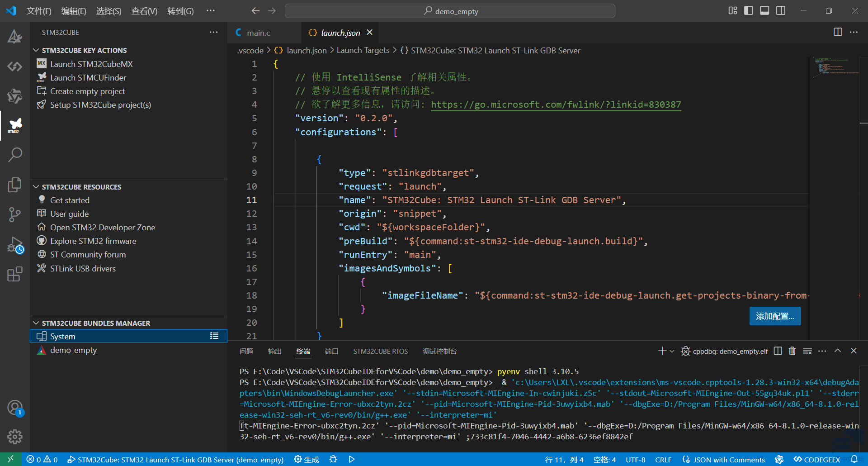Split the editor to the right

(x=838, y=32)
